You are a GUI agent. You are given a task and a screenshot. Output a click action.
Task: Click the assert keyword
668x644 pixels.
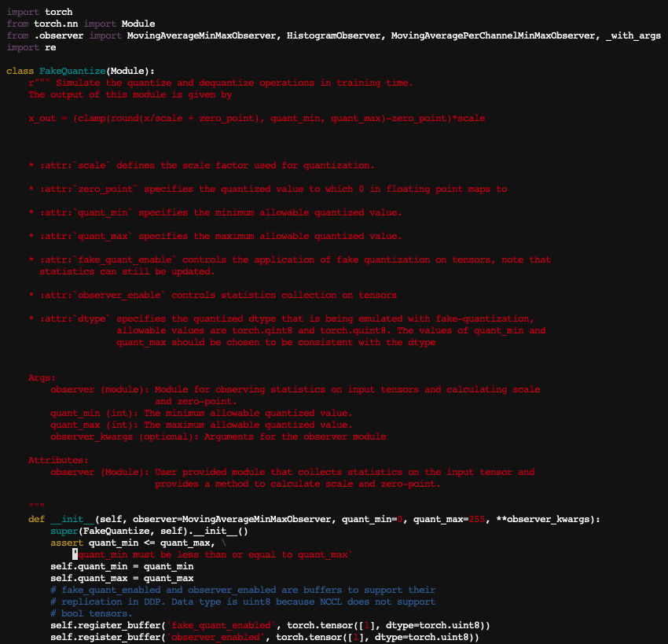click(x=67, y=543)
